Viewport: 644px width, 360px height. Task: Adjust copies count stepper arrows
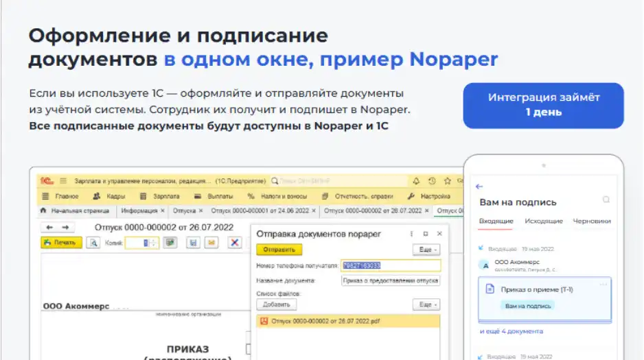[x=154, y=243]
